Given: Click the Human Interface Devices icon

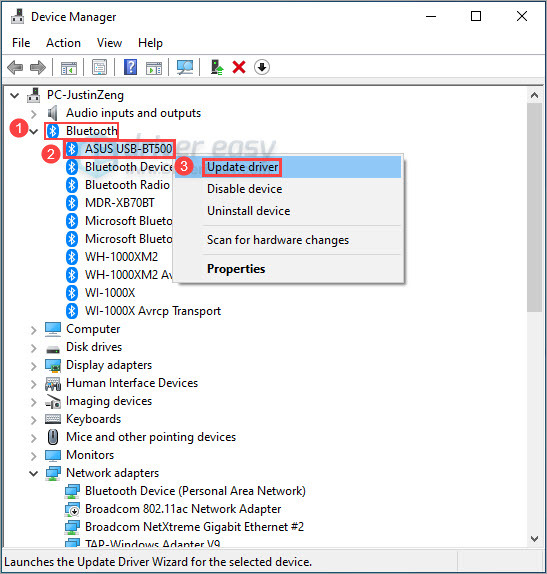Looking at the screenshot, I should point(53,384).
